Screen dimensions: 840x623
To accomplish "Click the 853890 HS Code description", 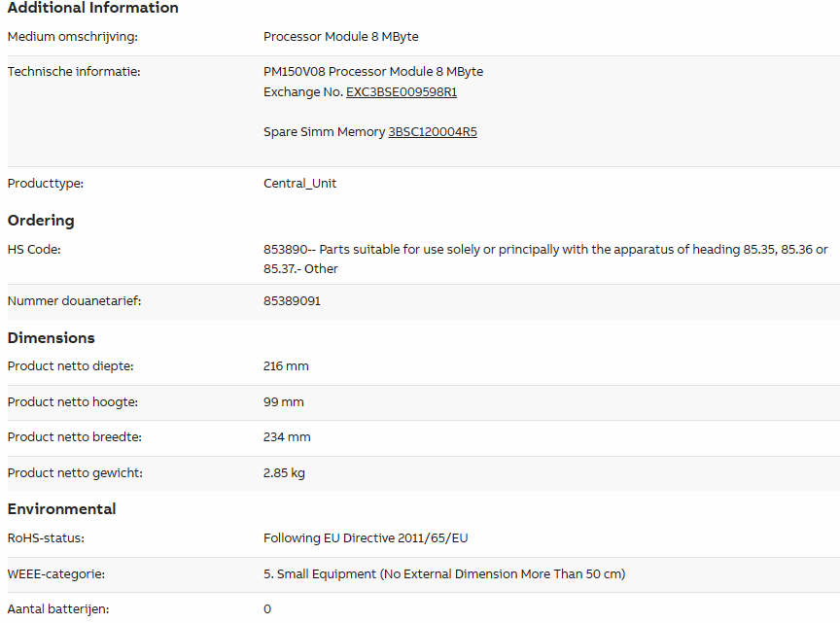I will click(x=545, y=260).
